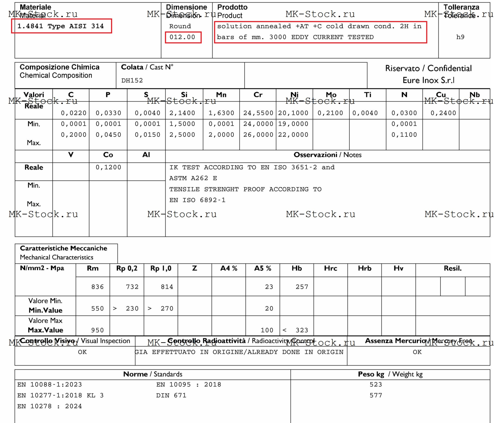Click the 'Round' dimension shape text
504x423 pixels.
(x=180, y=26)
